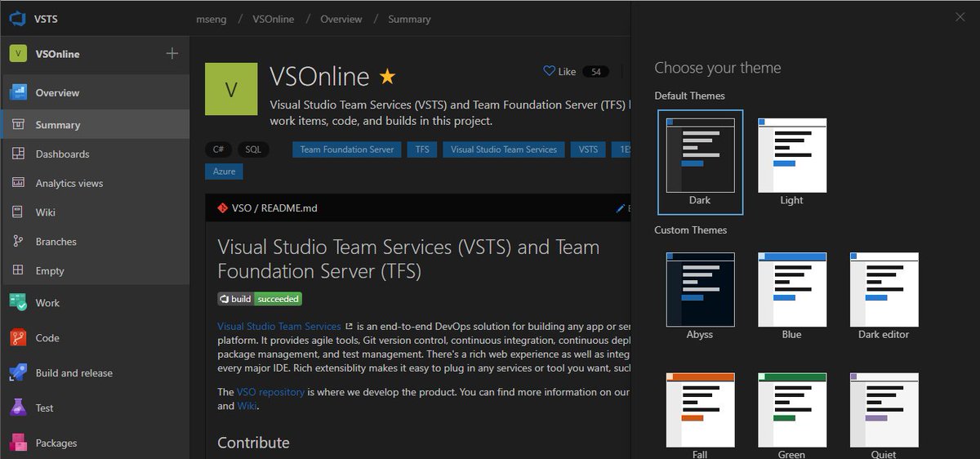This screenshot has width=980, height=459.
Task: Select the Light default theme
Action: (791, 162)
